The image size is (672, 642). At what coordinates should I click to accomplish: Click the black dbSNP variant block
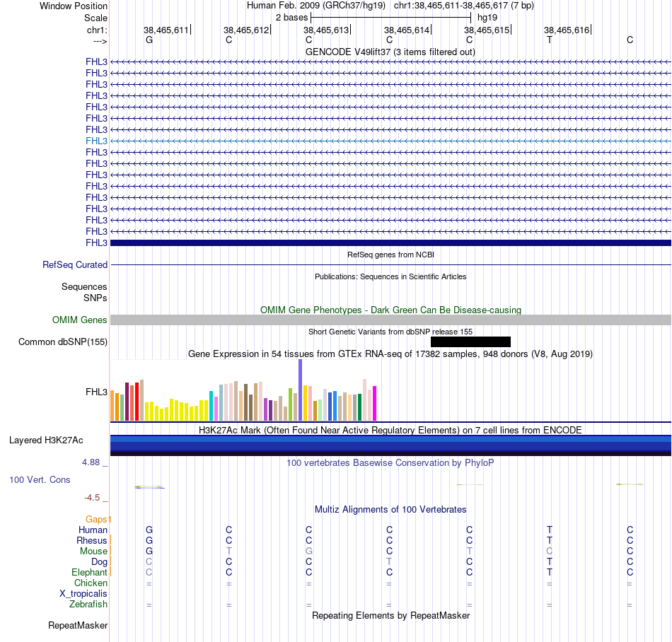coord(470,342)
